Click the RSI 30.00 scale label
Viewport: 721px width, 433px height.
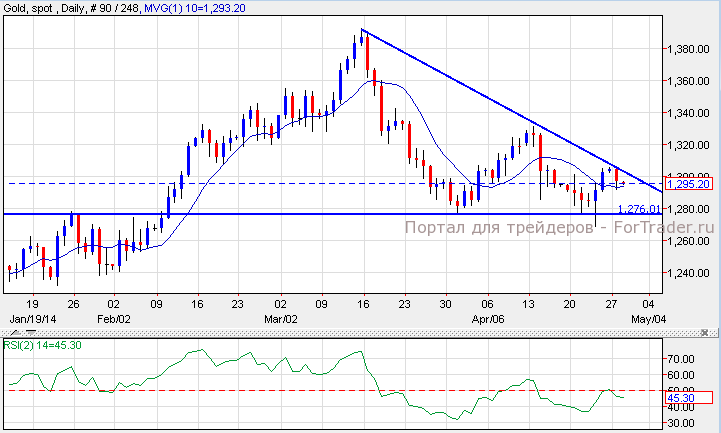(682, 423)
